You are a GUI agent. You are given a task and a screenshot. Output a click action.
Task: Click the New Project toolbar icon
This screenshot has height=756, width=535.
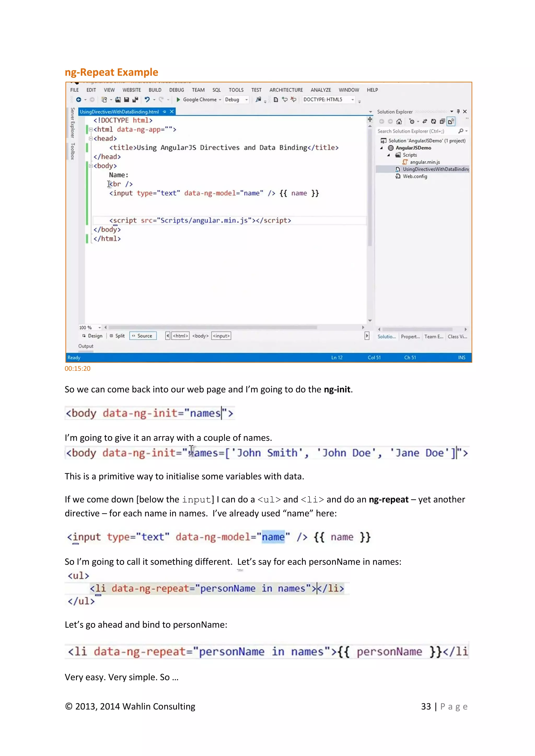pos(104,99)
